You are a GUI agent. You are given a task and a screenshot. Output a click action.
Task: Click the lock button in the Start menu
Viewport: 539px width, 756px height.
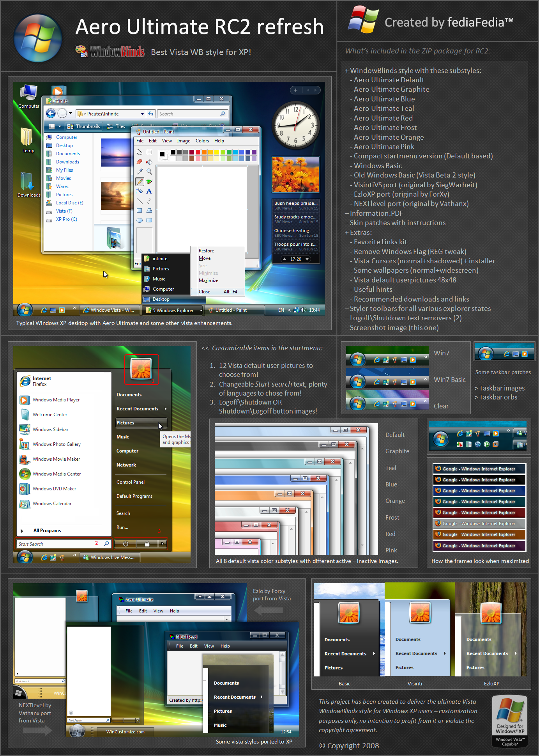(x=147, y=544)
